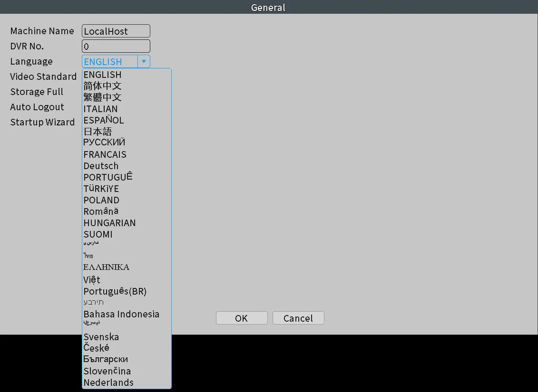Select POLAND language option
The width and height of the screenshot is (538, 392).
pyautogui.click(x=127, y=200)
